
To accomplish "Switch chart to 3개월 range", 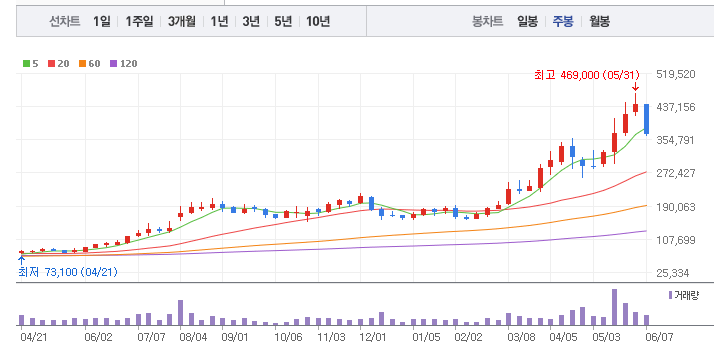I will click(182, 21).
